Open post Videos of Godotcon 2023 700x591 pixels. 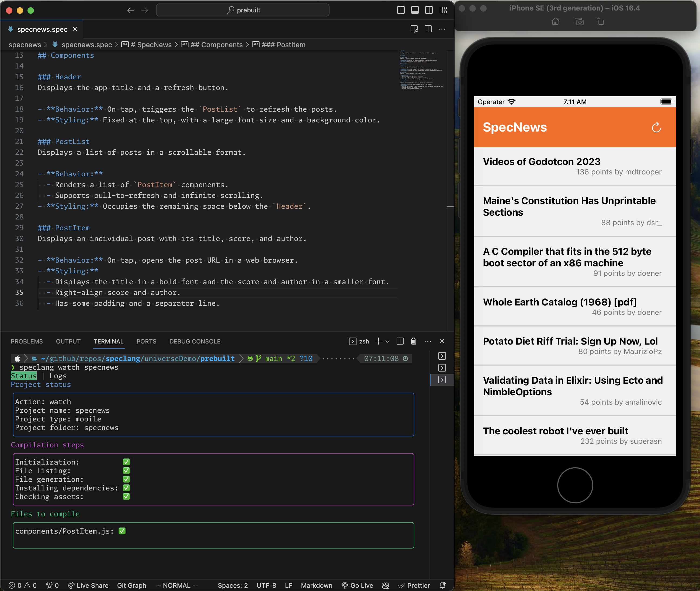click(x=575, y=166)
